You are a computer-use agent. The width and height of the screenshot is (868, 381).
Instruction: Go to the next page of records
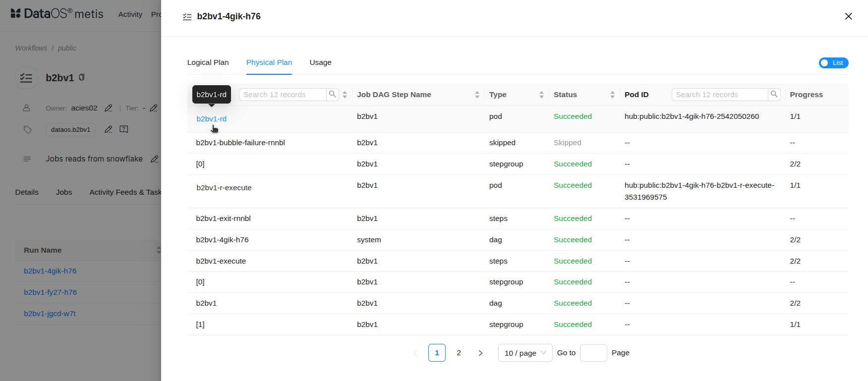click(x=480, y=353)
